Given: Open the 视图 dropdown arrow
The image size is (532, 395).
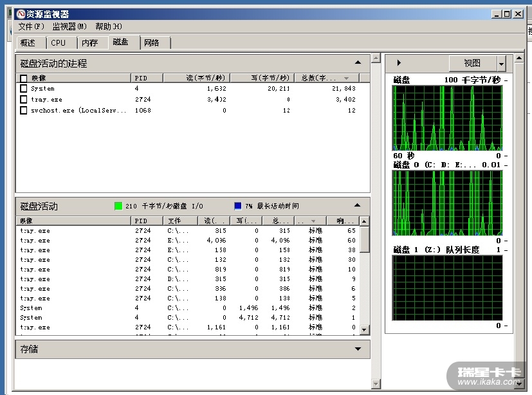Looking at the screenshot, I should click(x=501, y=64).
